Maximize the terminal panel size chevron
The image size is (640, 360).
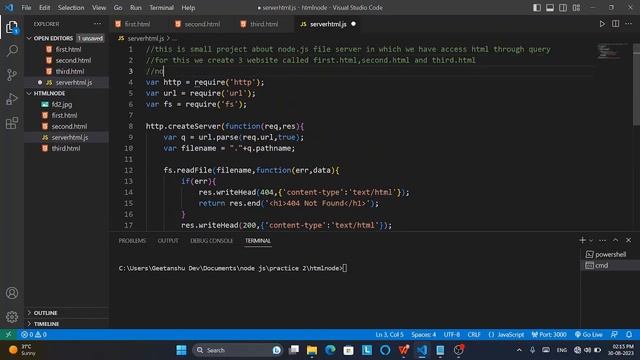[x=616, y=240]
